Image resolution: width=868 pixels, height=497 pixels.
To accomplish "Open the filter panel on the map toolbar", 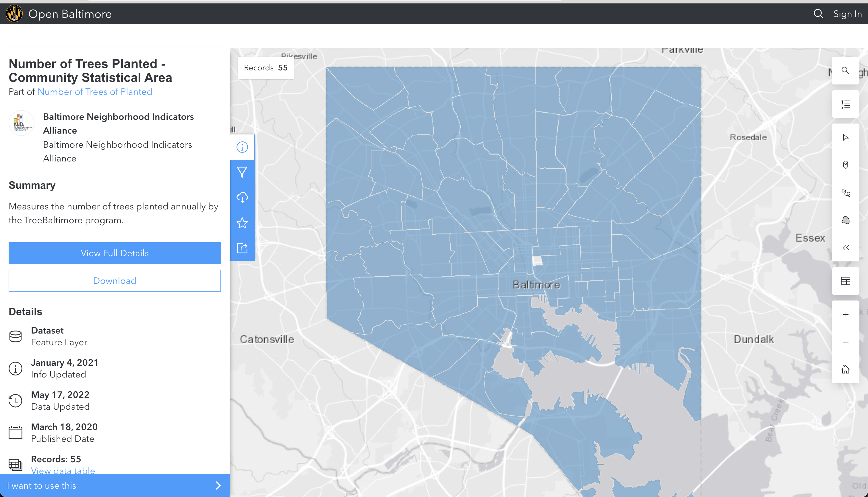I will coord(242,172).
